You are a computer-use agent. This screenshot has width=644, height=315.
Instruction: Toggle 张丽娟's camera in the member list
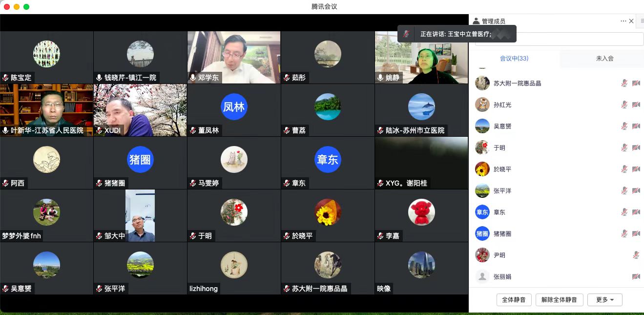pos(636,276)
